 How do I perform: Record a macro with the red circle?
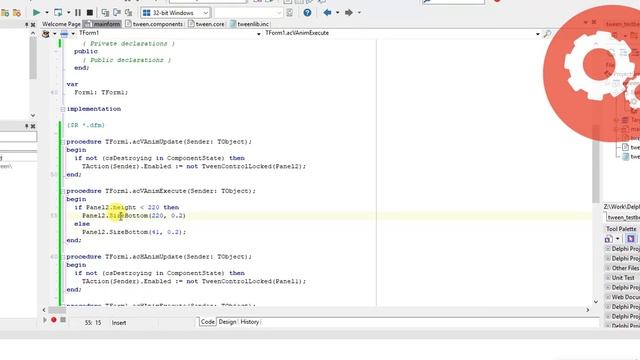pyautogui.click(x=53, y=320)
